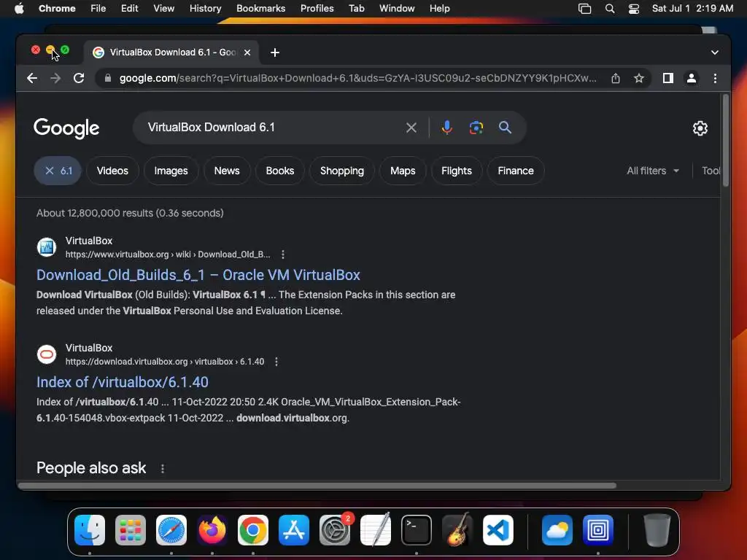Image resolution: width=747 pixels, height=560 pixels.
Task: Open Stage Manager icon in menu bar
Action: point(584,9)
